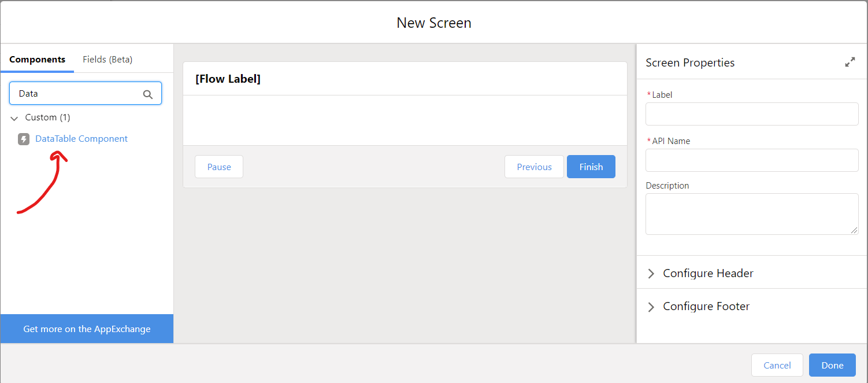868x383 pixels.
Task: Click the Finish button
Action: [591, 167]
